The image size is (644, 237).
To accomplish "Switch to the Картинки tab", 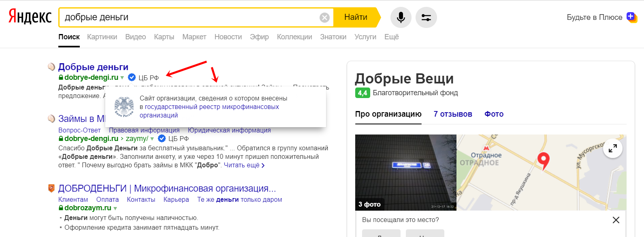I will point(102,37).
